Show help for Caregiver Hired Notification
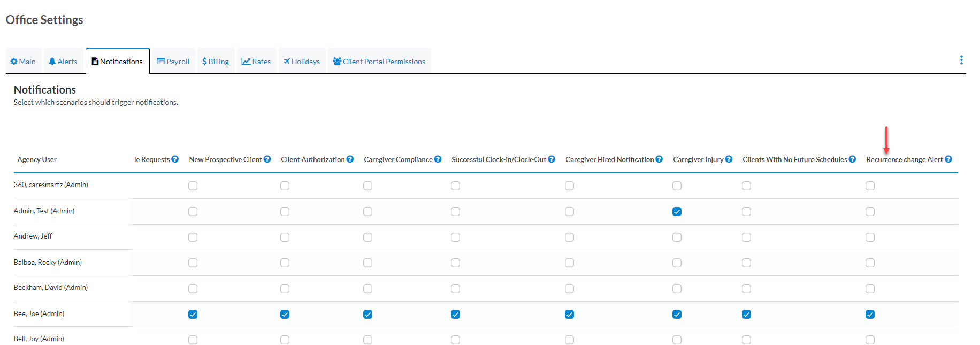The image size is (980, 345). (659, 159)
